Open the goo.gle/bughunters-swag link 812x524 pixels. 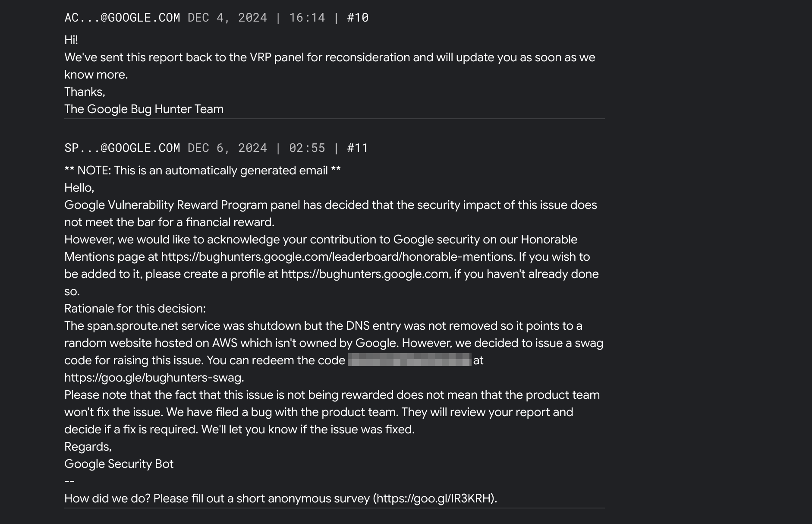(x=153, y=378)
